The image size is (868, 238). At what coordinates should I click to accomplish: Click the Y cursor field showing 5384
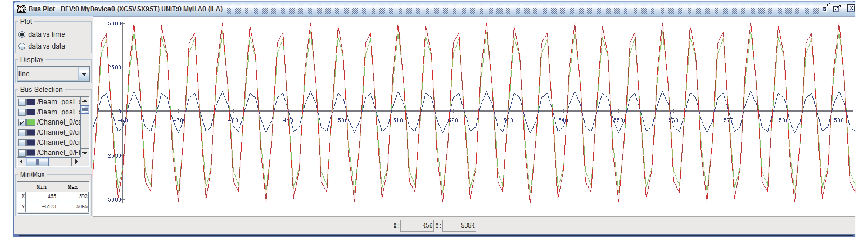pyautogui.click(x=459, y=226)
